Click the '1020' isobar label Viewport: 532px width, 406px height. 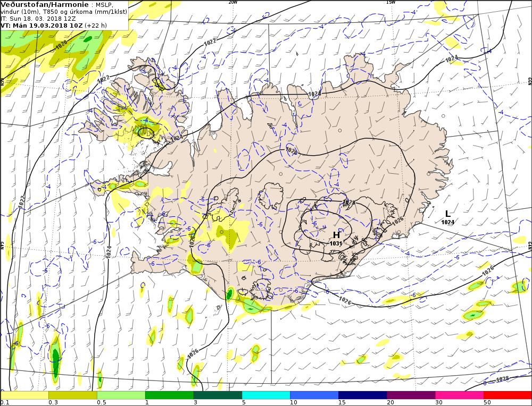click(61, 45)
